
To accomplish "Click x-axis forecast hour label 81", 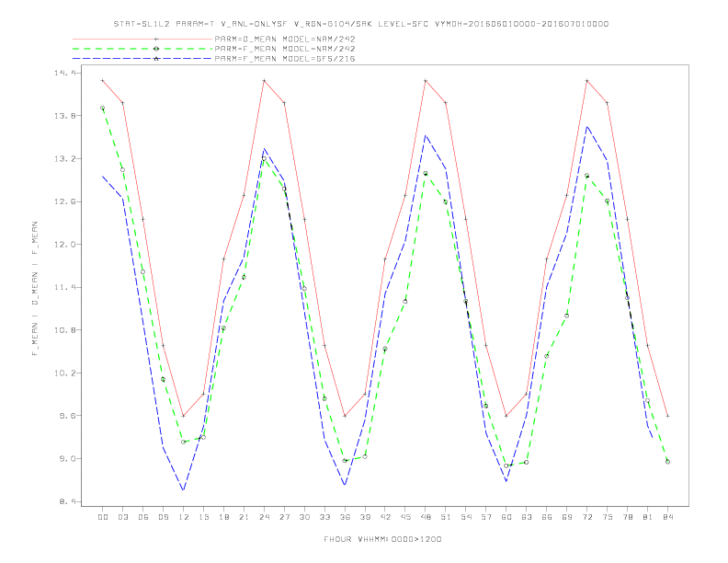I will (648, 517).
